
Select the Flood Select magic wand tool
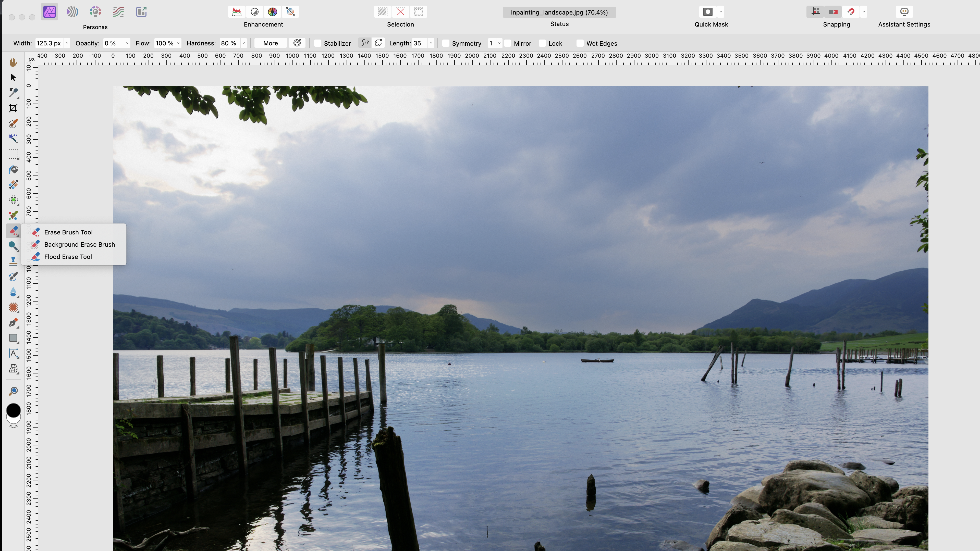click(13, 139)
